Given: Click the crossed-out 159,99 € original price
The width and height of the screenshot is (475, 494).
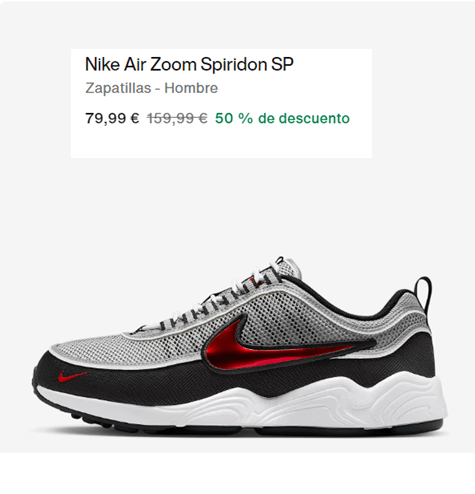Looking at the screenshot, I should 177,118.
